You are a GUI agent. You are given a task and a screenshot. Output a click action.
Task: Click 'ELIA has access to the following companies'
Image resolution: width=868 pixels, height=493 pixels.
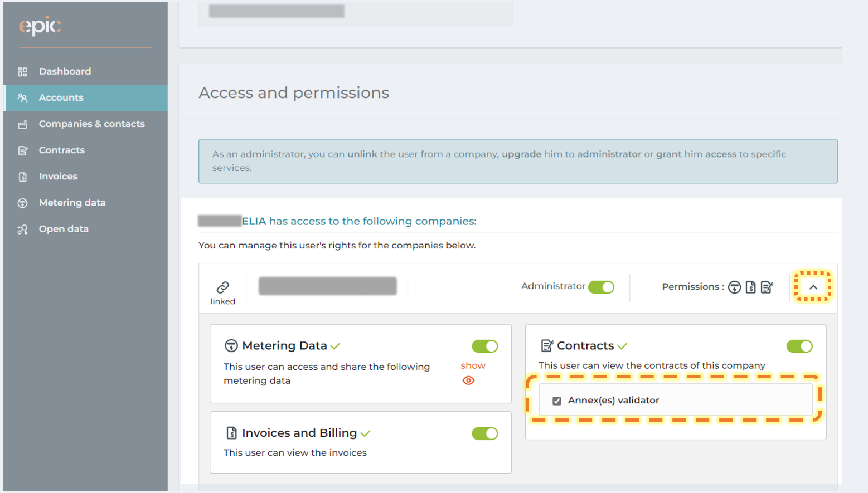pos(359,221)
